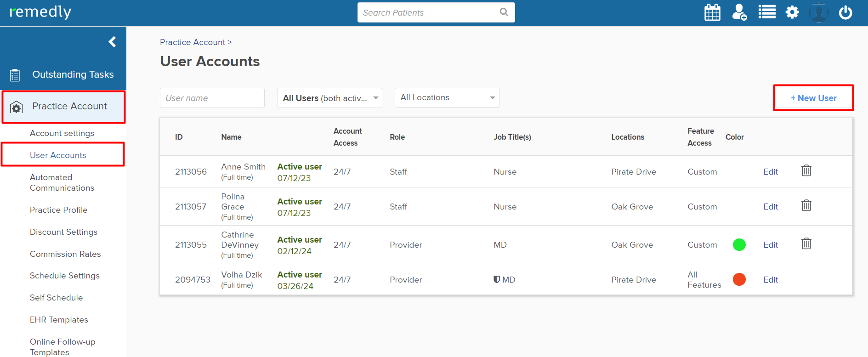Open Practice Profile submenu
This screenshot has width=868, height=357.
coord(58,210)
